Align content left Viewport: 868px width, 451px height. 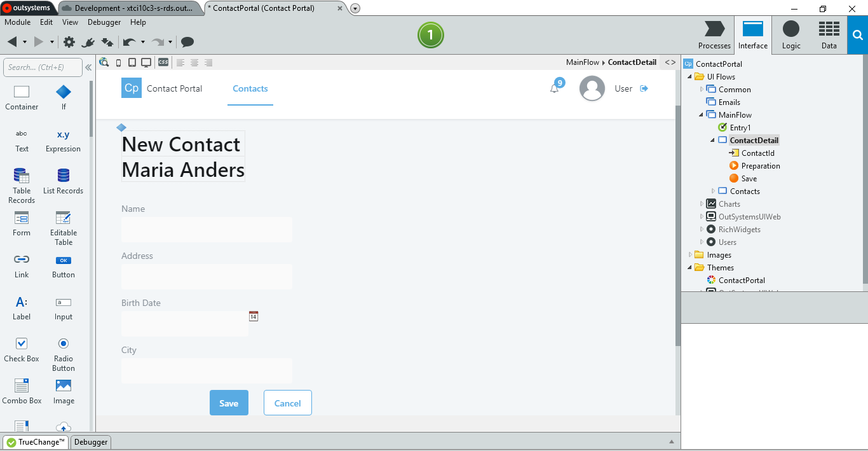(x=180, y=62)
